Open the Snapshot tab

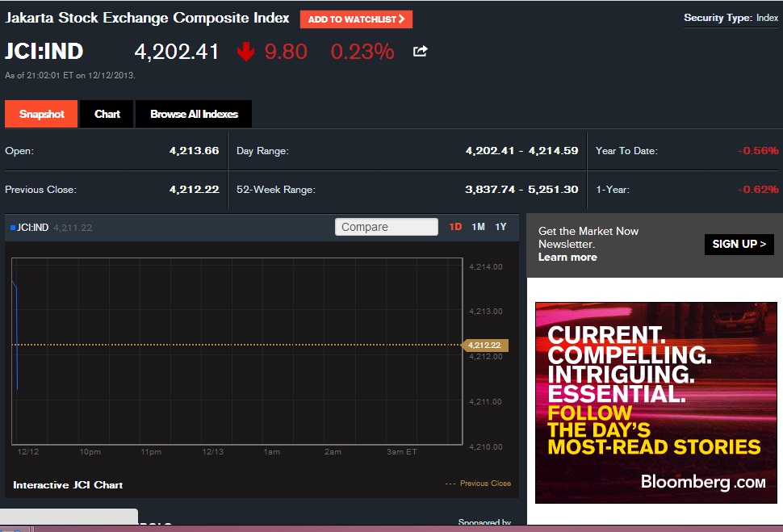point(41,114)
